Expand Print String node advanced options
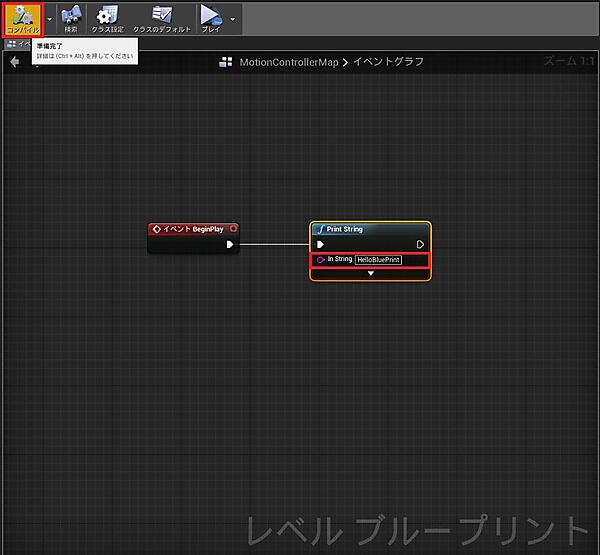 tap(370, 273)
